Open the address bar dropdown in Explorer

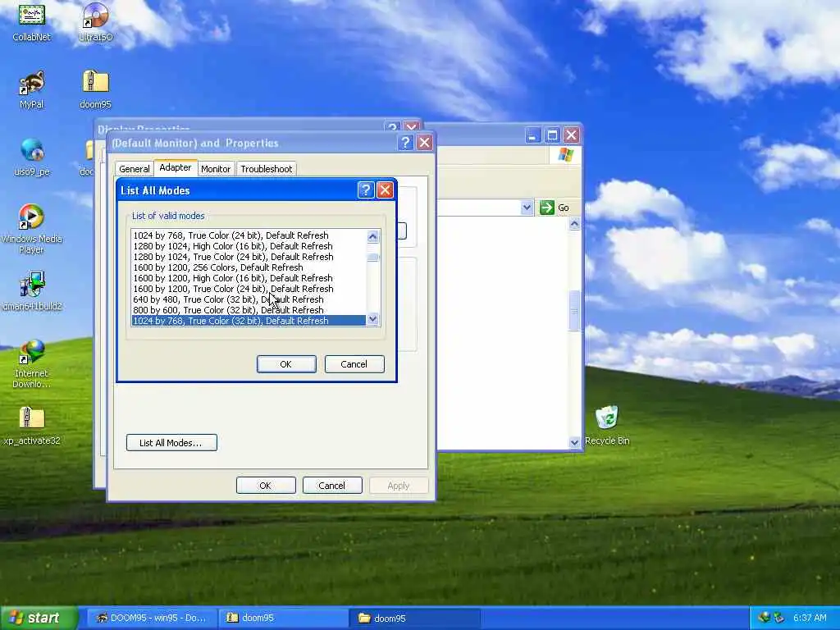(527, 208)
